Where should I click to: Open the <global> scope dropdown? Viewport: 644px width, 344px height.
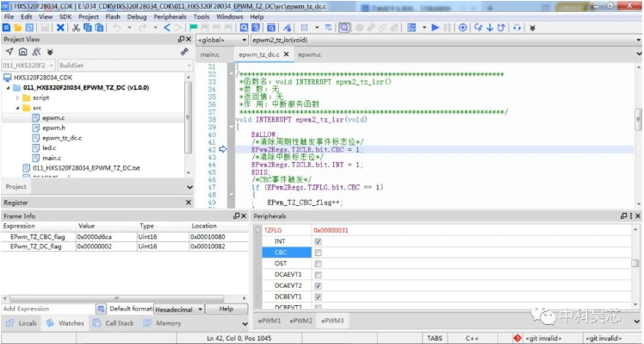222,40
